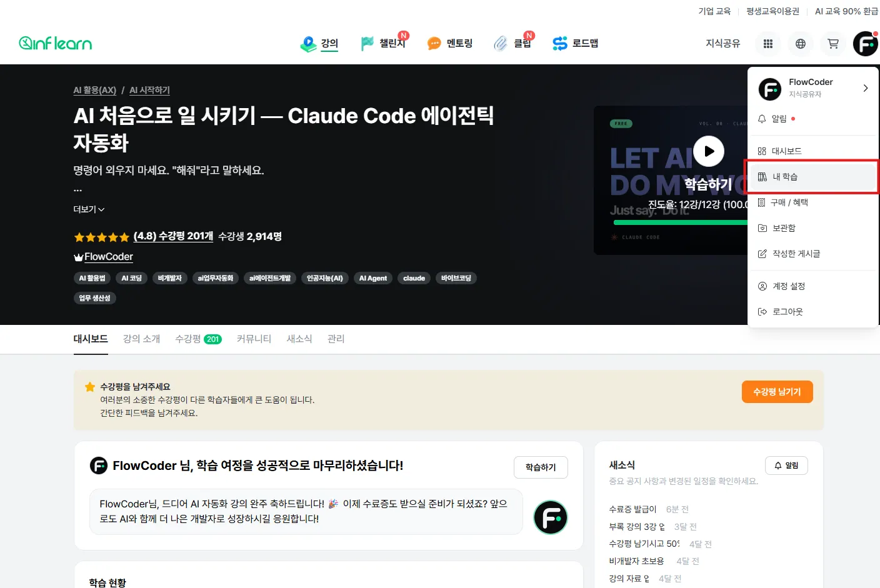Open FlowCoder profile row chevron

point(865,88)
